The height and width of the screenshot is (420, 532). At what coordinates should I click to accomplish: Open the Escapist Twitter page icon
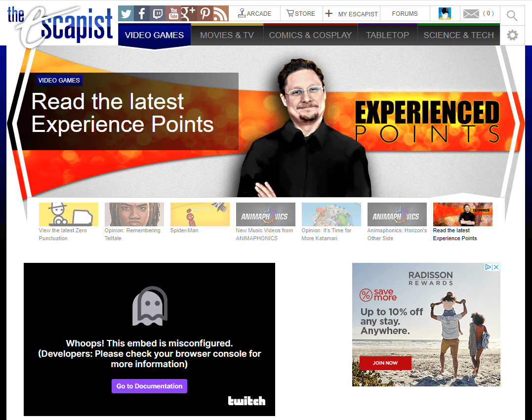126,13
